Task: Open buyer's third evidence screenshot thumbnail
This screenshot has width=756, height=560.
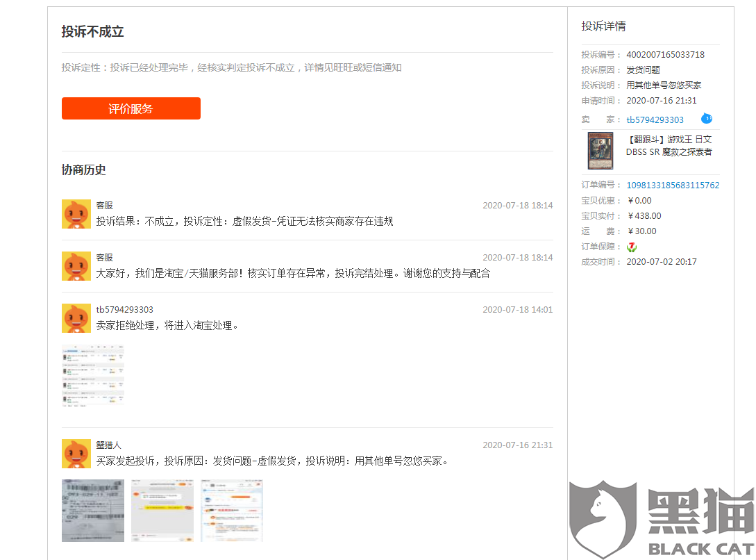Action: coord(232,511)
